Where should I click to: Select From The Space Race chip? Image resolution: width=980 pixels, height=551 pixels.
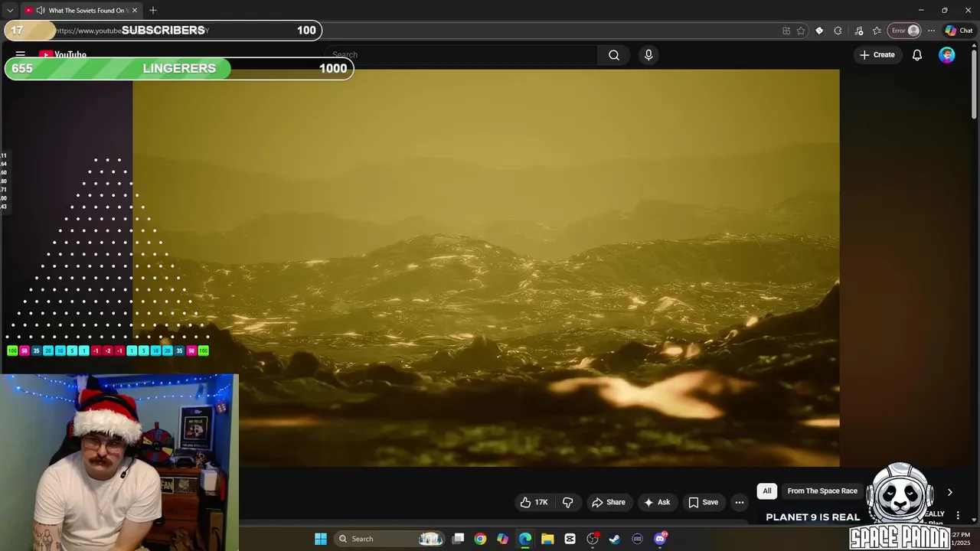(x=822, y=491)
